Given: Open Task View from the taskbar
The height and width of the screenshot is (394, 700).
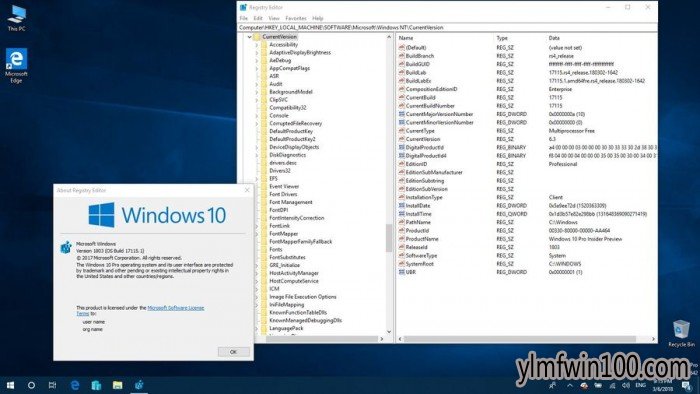Looking at the screenshot, I should (x=52, y=385).
